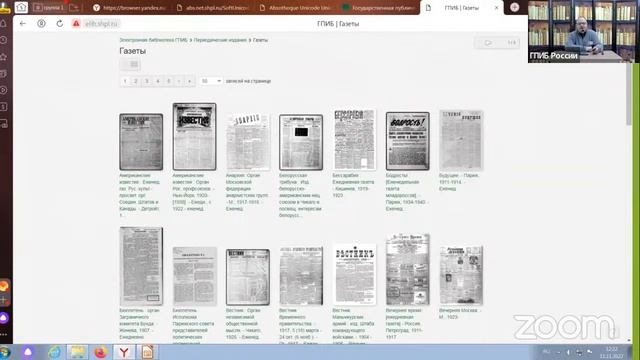Launch Firefox from taskbar
Image resolution: width=640 pixels, height=360 pixels.
pyautogui.click(x=101, y=352)
